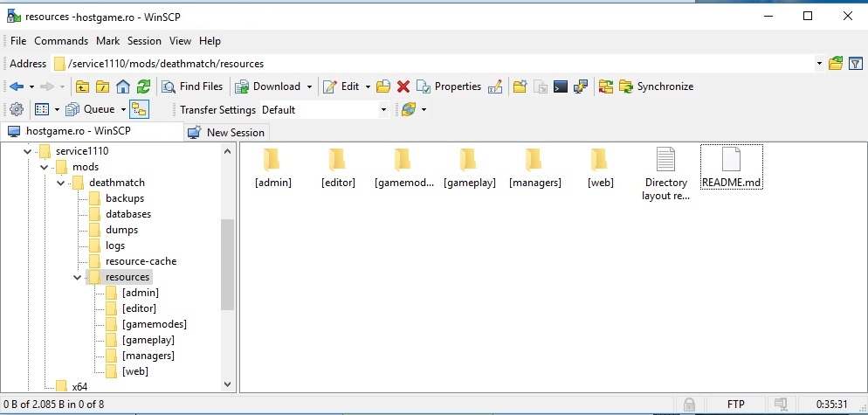This screenshot has width=868, height=415.
Task: Go to home directory icon
Action: pyautogui.click(x=123, y=86)
